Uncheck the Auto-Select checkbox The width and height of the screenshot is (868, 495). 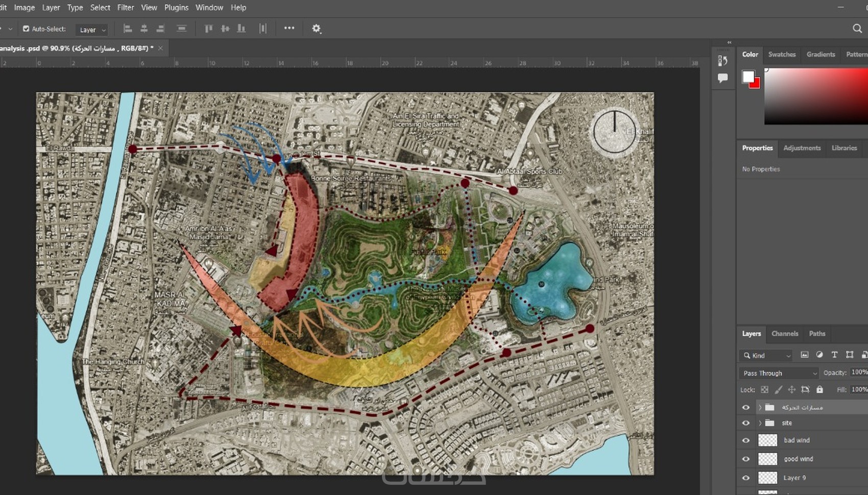26,29
